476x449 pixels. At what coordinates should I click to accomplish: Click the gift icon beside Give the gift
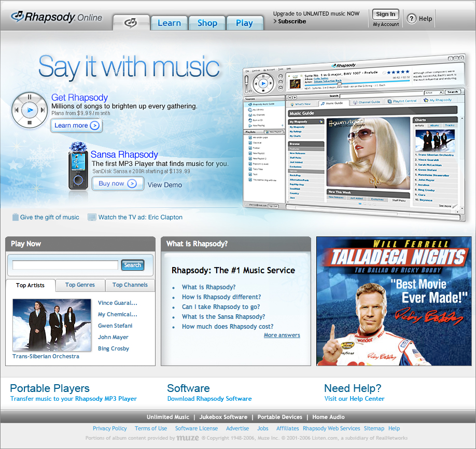point(15,217)
